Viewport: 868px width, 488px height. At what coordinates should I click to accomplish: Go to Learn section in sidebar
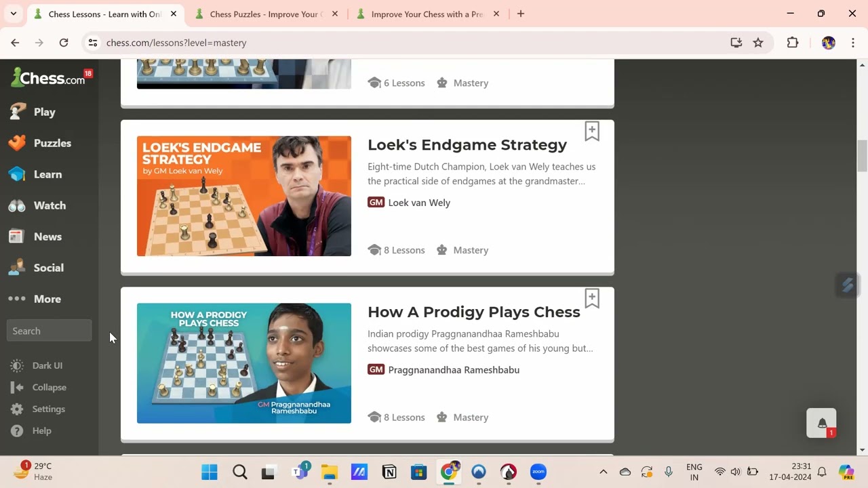pos(49,174)
